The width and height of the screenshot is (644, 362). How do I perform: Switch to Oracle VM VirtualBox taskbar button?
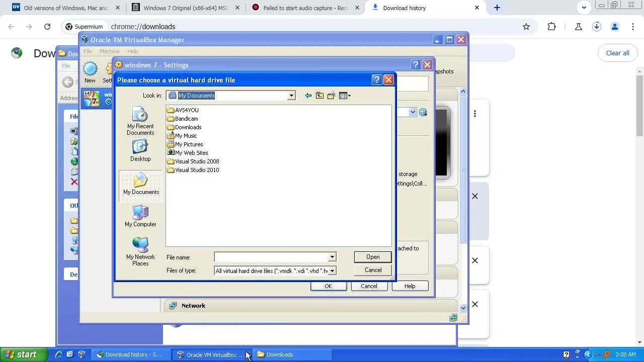coord(211,354)
